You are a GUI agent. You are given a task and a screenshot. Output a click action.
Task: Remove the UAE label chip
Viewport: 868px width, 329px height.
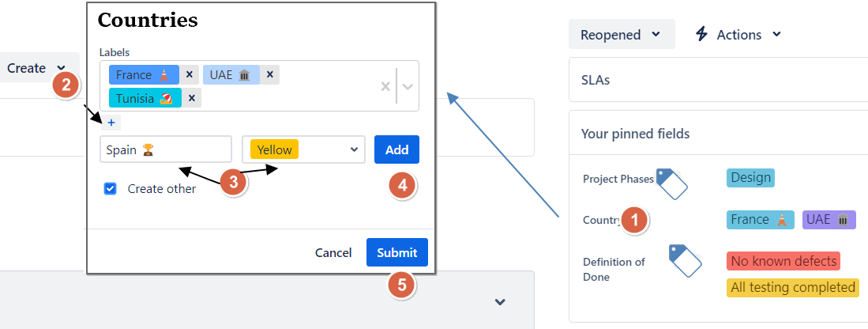269,75
